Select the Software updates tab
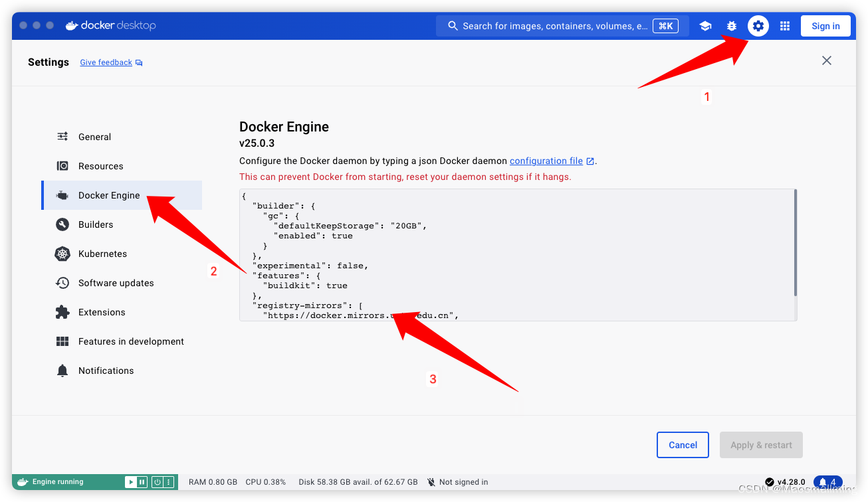The width and height of the screenshot is (868, 502). 122,283
